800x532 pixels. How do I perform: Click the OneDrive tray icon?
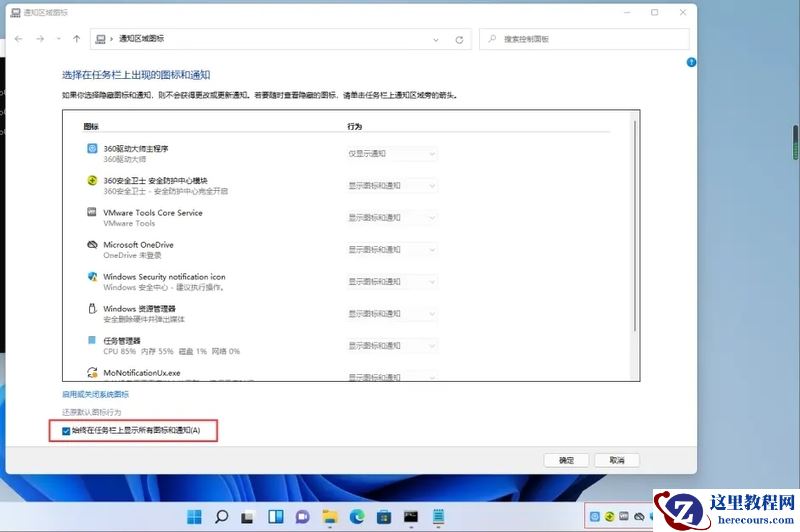[639, 517]
